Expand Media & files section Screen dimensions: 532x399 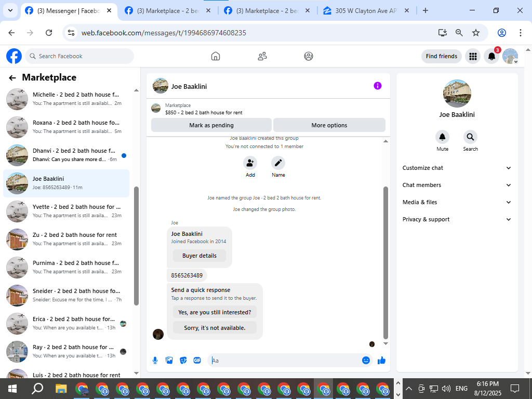(x=457, y=202)
